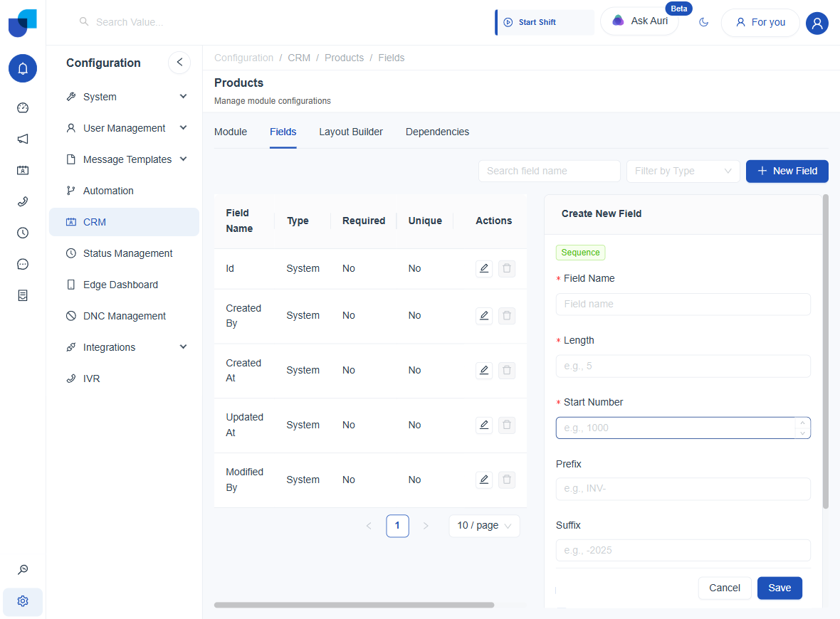Open the megaphone campaigns icon
This screenshot has width=840, height=619.
click(23, 139)
